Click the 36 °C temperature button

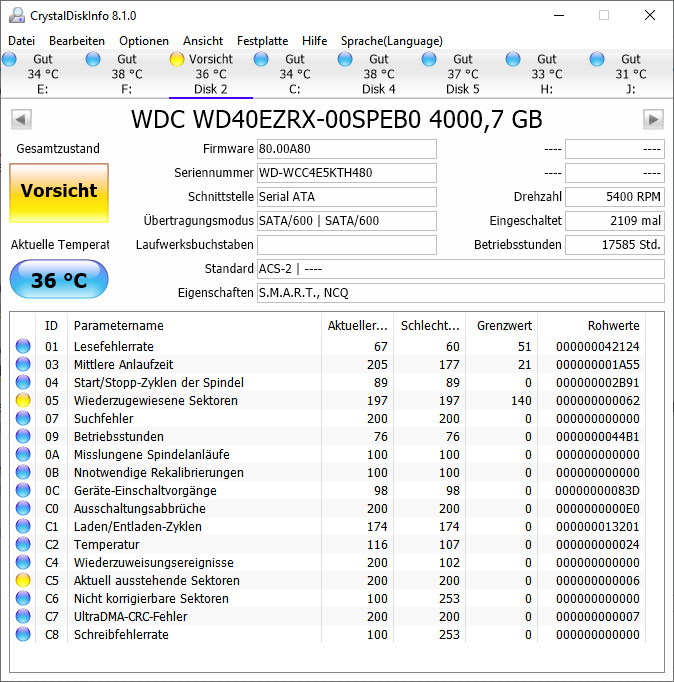[59, 279]
